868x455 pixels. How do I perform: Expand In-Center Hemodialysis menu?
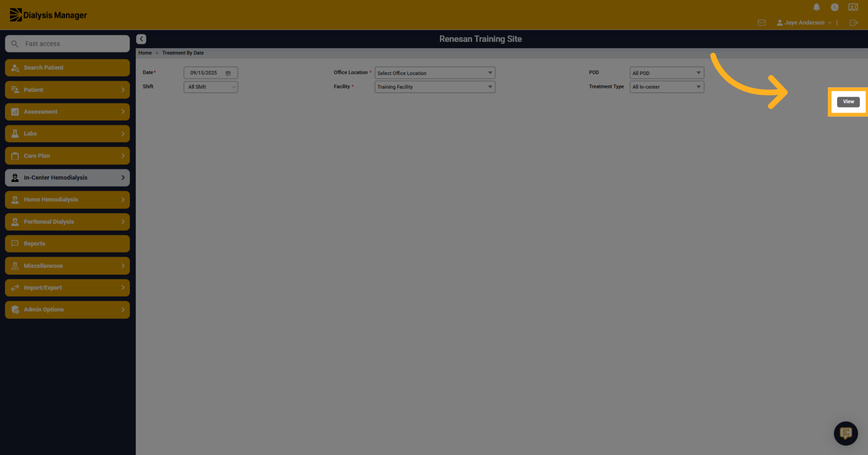[67, 178]
